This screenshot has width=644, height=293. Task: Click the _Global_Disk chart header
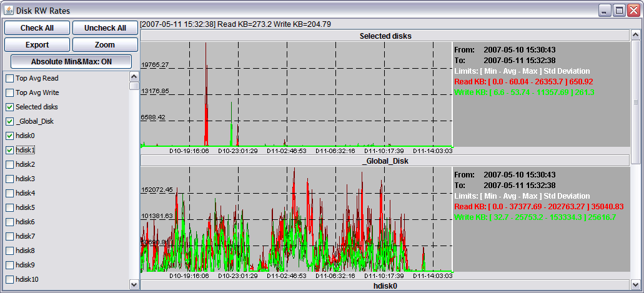pyautogui.click(x=385, y=161)
